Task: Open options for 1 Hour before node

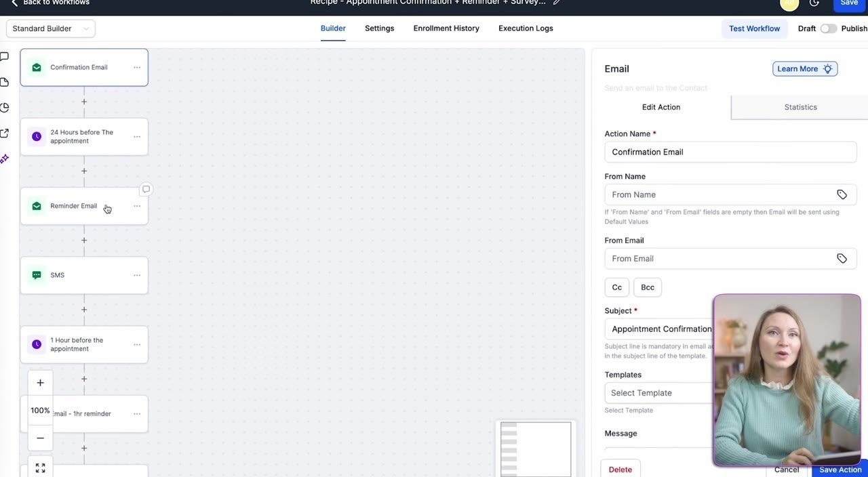Action: [x=137, y=344]
